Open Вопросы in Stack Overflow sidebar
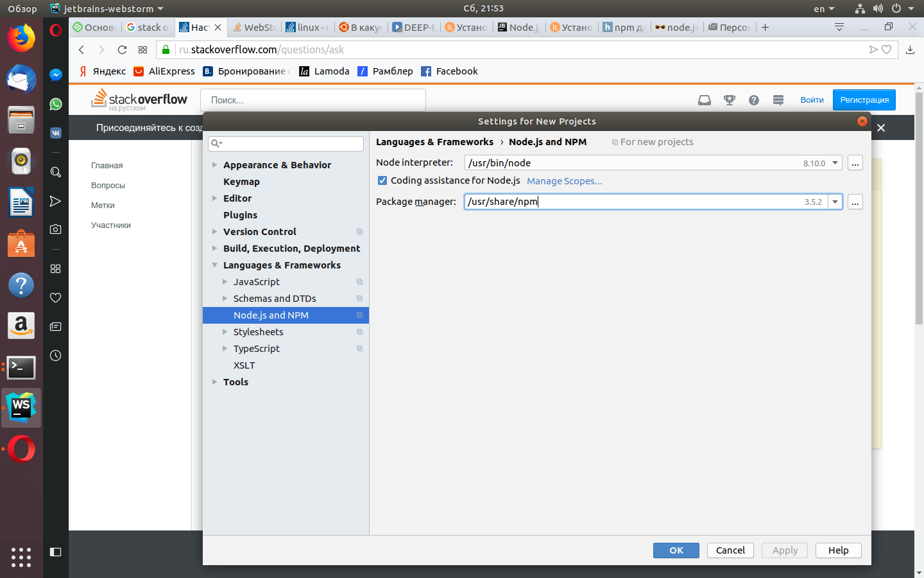 pyautogui.click(x=108, y=186)
